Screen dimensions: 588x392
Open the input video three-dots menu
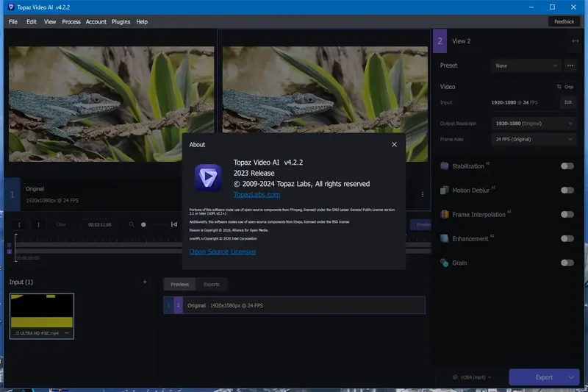67,333
